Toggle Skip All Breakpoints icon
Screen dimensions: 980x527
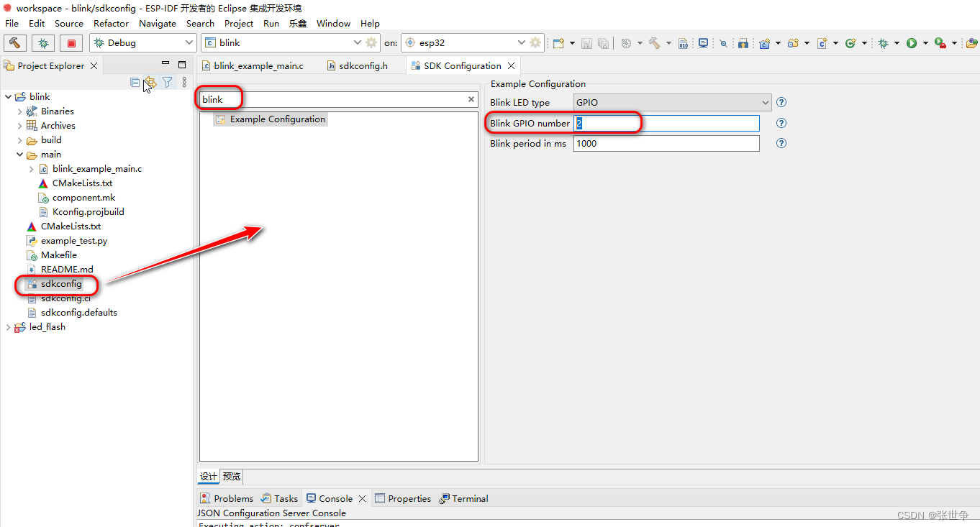[x=723, y=43]
